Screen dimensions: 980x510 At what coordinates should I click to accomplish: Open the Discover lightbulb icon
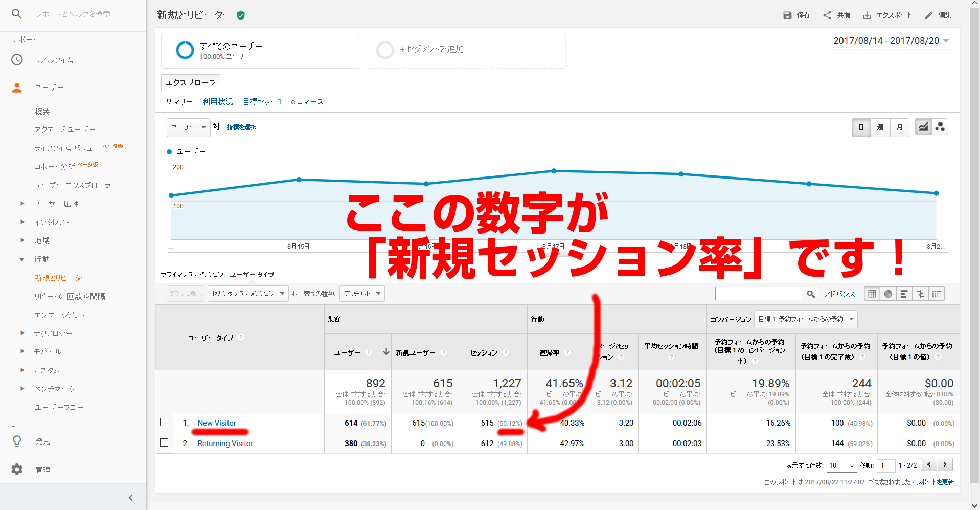17,441
